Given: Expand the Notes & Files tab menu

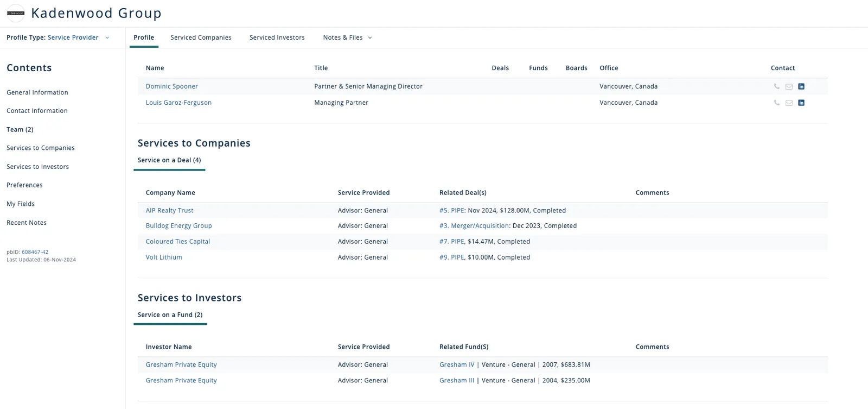Looking at the screenshot, I should [348, 37].
